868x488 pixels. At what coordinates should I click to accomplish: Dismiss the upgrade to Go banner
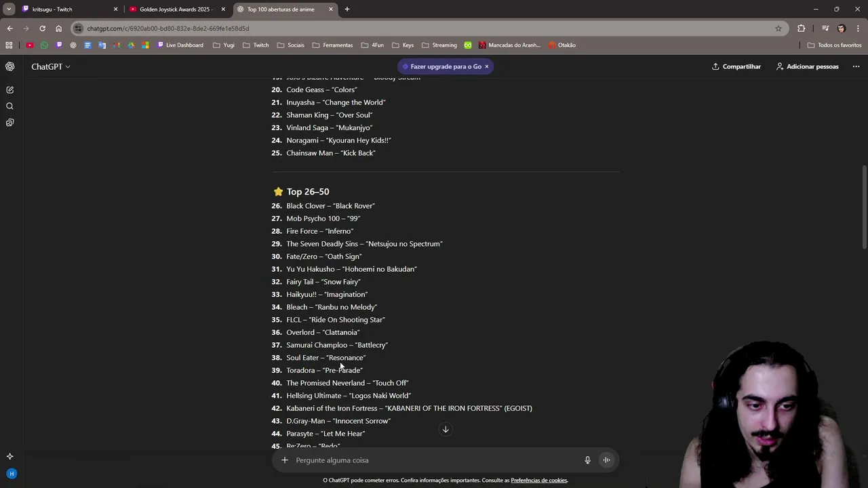tap(486, 66)
